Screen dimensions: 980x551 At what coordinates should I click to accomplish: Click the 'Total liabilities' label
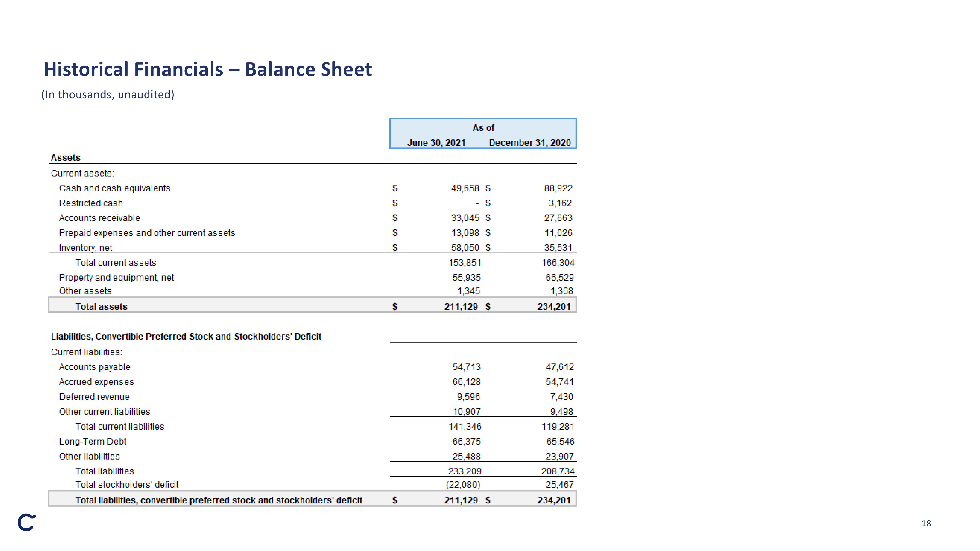tap(104, 471)
